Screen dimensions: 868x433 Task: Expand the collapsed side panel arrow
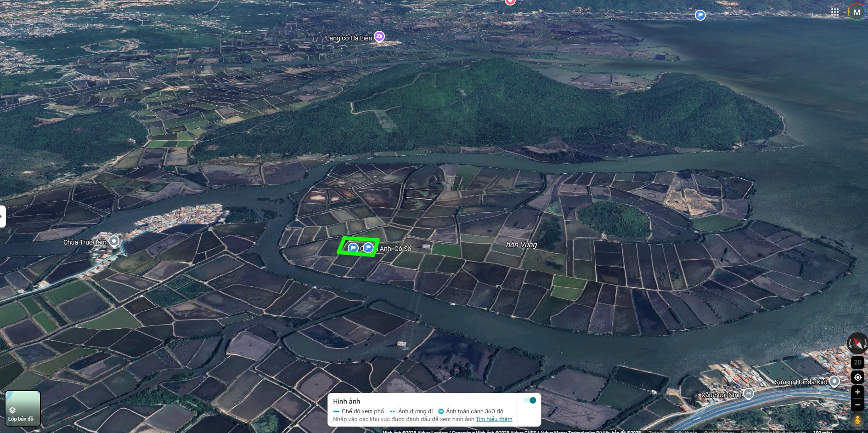(2, 216)
